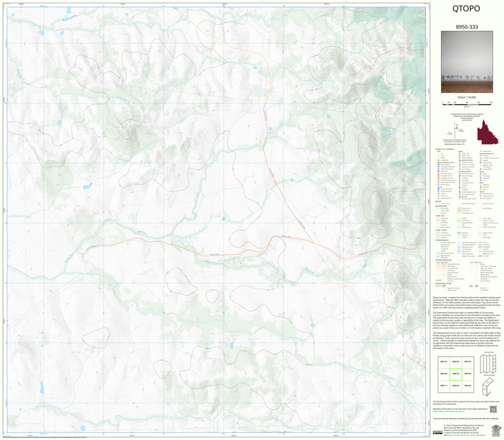This screenshot has width=504, height=440.
Task: Click the TRANSPORTATION legend heading
Action: 444,260
